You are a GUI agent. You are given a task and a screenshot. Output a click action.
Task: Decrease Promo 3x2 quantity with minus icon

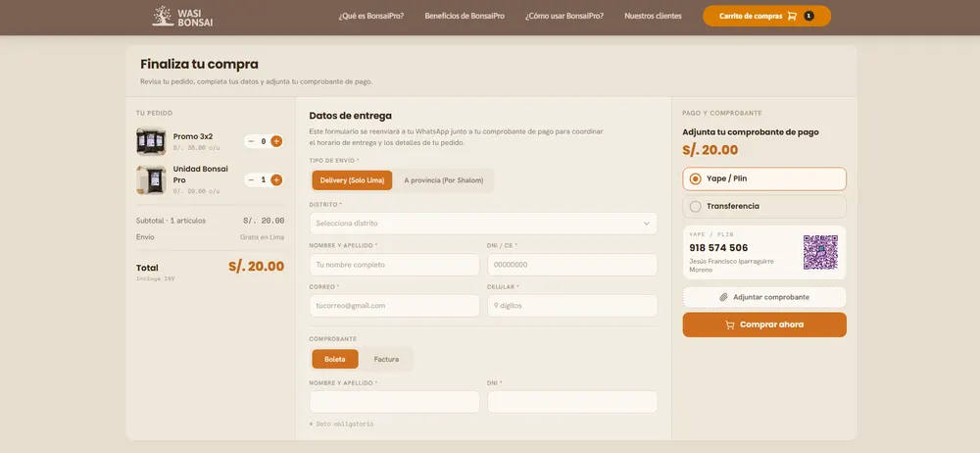(251, 141)
